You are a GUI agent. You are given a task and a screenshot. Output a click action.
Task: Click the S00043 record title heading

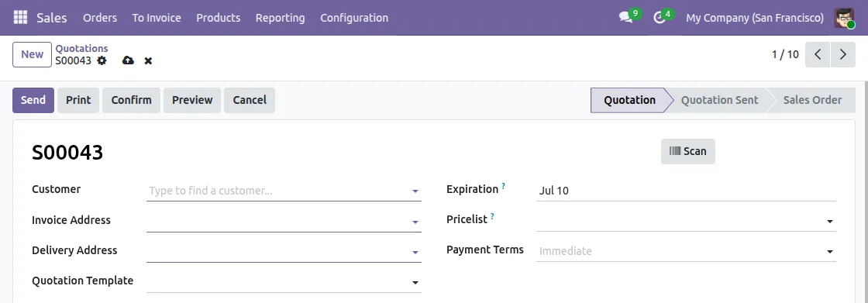tap(67, 152)
